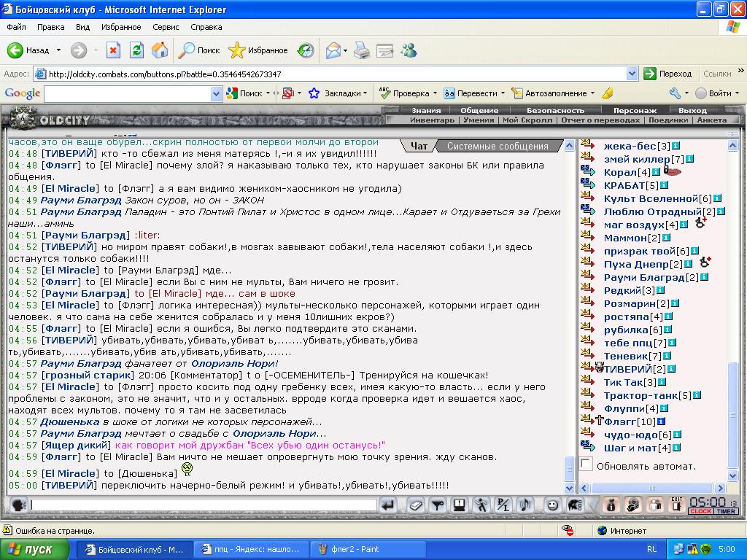This screenshot has width=747, height=560.
Task: Switch to TIMER mode
Action: pos(726,511)
